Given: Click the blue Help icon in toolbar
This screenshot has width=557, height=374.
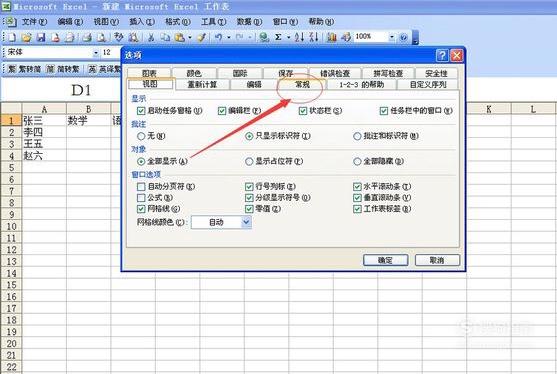Looking at the screenshot, I should 404,37.
